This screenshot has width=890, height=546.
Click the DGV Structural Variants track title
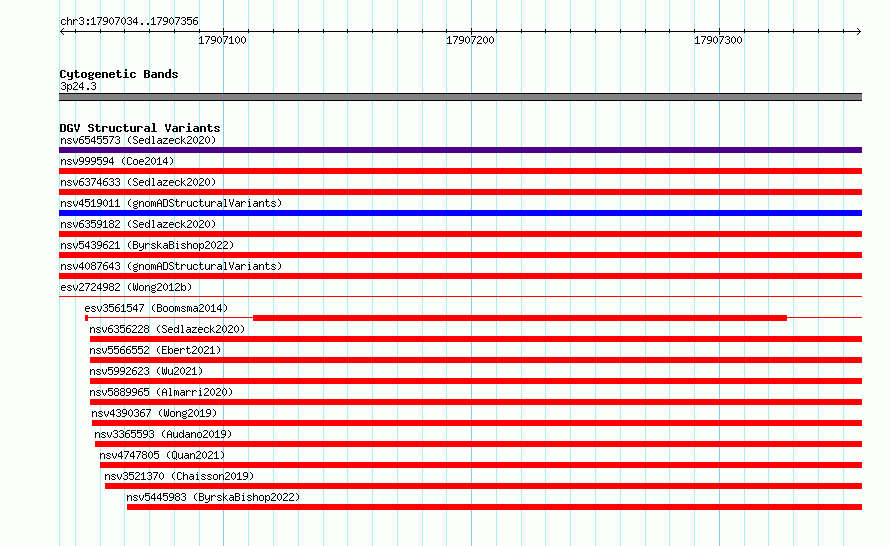click(140, 128)
